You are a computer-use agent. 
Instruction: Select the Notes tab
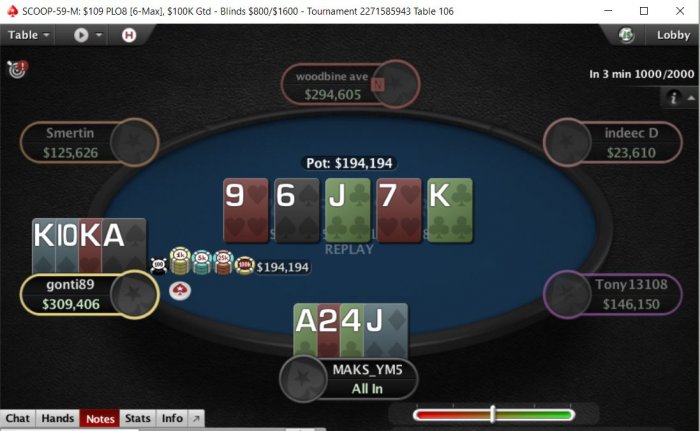100,418
